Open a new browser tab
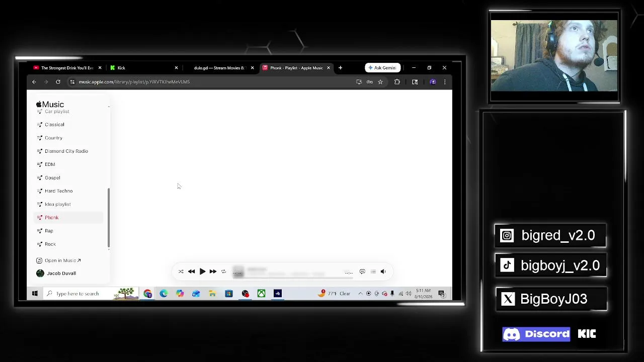The image size is (644, 362). click(340, 68)
